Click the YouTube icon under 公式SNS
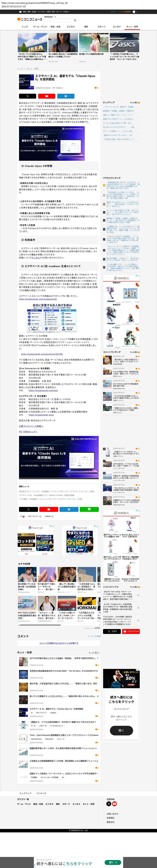157x868 pixels. click(114, 804)
